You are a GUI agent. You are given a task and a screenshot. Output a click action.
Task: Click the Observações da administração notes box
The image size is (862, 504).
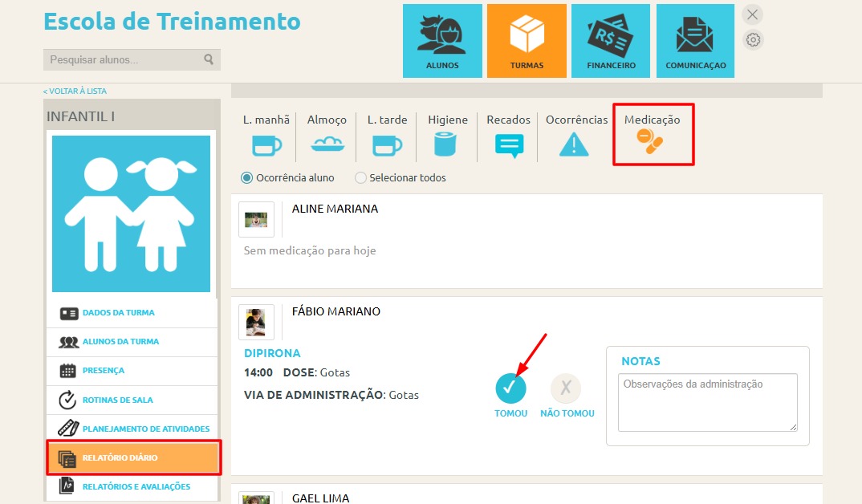pyautogui.click(x=708, y=402)
